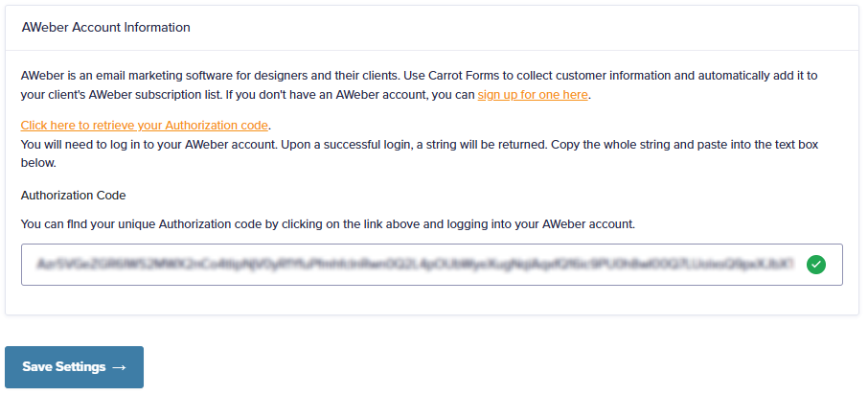The image size is (868, 396).
Task: Save the AWeber settings
Action: tap(74, 367)
